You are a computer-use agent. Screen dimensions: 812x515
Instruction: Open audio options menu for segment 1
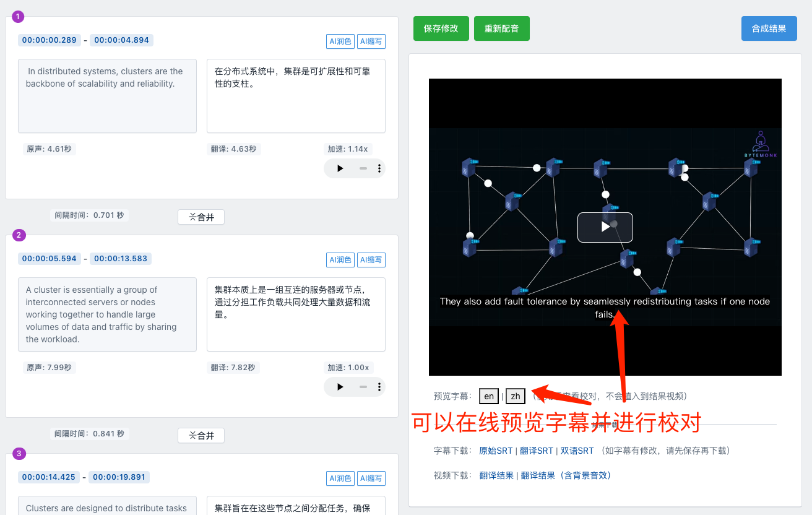click(x=379, y=168)
